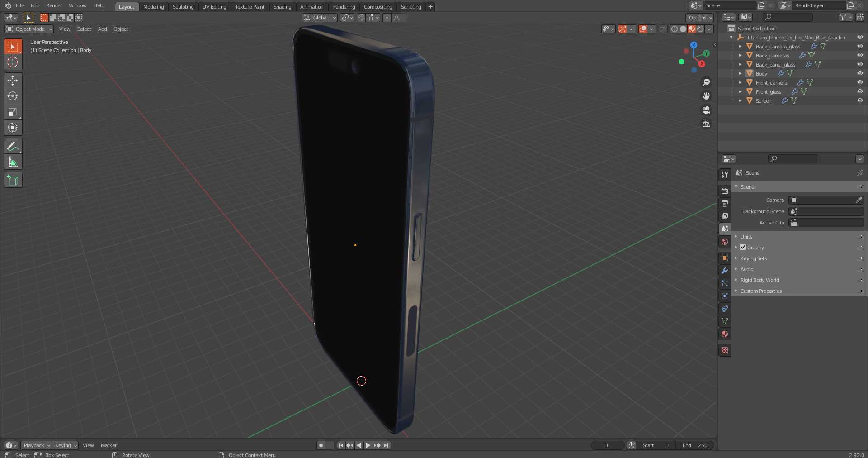Hide Back_cameras object in outliner

click(x=860, y=55)
